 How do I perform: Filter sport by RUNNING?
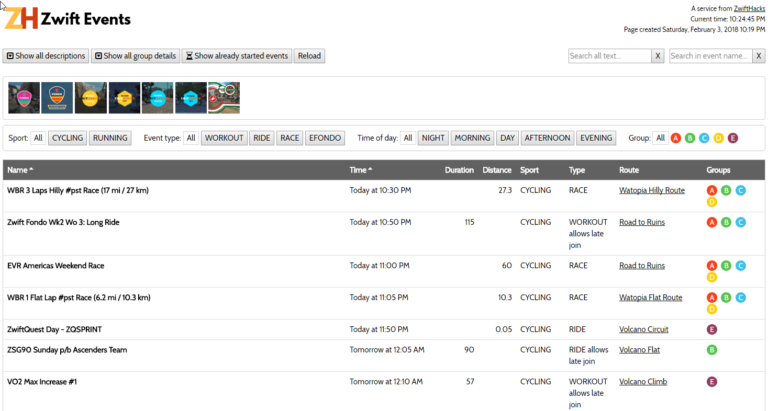(x=110, y=138)
